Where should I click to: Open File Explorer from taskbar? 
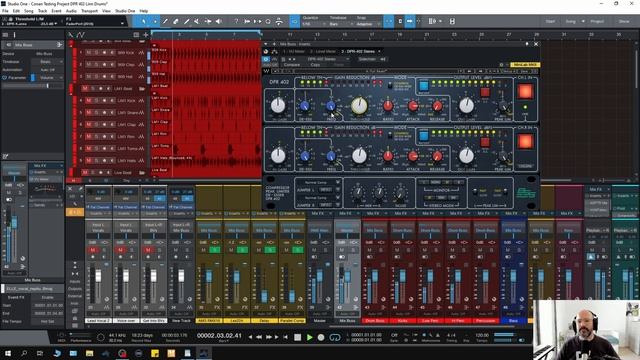pos(89,353)
